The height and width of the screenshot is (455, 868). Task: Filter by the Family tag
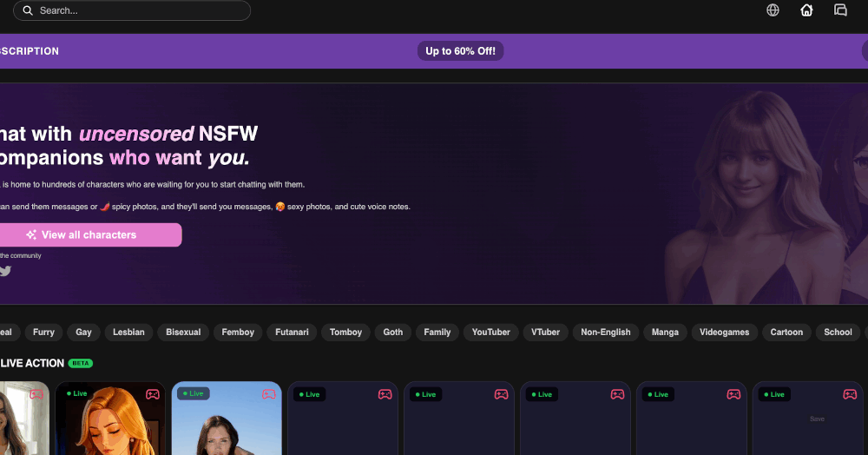[x=437, y=332]
